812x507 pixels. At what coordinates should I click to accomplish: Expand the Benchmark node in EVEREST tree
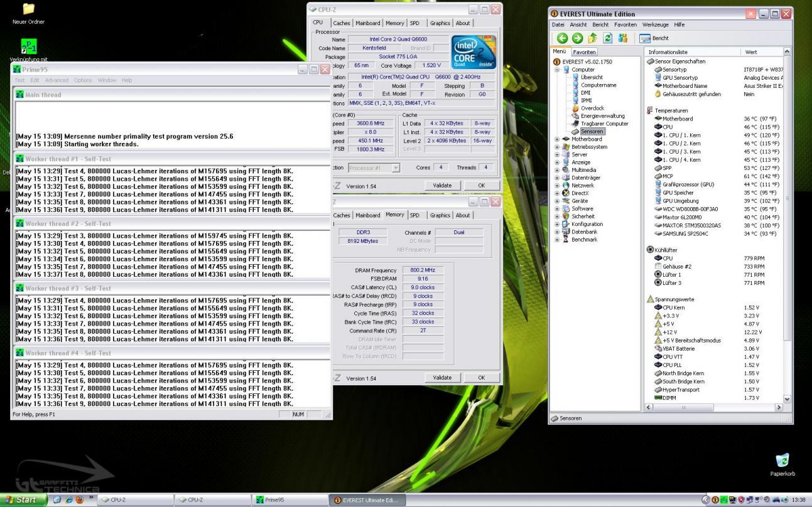point(557,240)
